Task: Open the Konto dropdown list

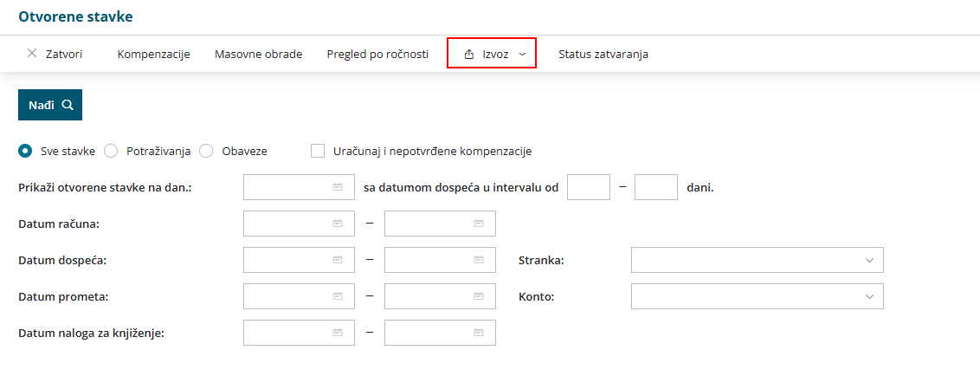Action: (869, 296)
